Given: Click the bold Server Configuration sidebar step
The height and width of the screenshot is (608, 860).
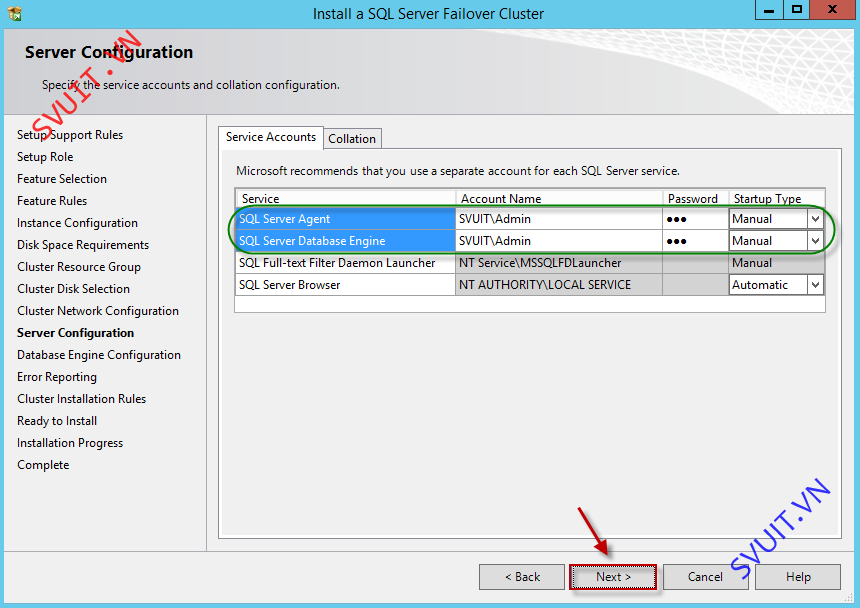Looking at the screenshot, I should 75,333.
